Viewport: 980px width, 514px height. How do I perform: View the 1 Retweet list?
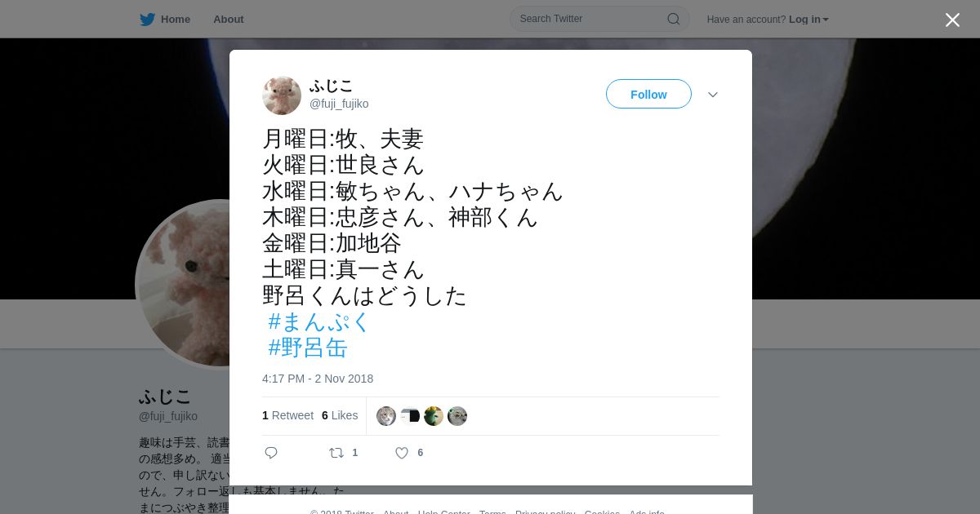tap(287, 415)
